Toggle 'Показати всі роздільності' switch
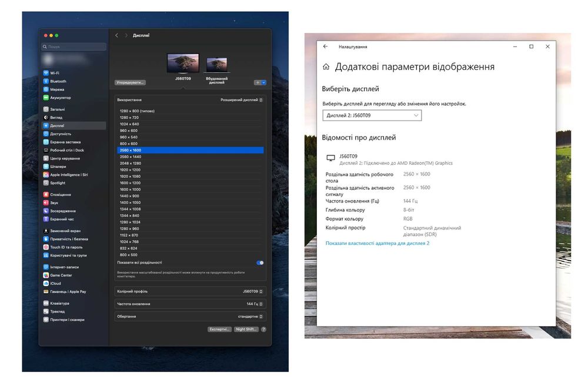The width and height of the screenshot is (588, 385). tap(260, 263)
